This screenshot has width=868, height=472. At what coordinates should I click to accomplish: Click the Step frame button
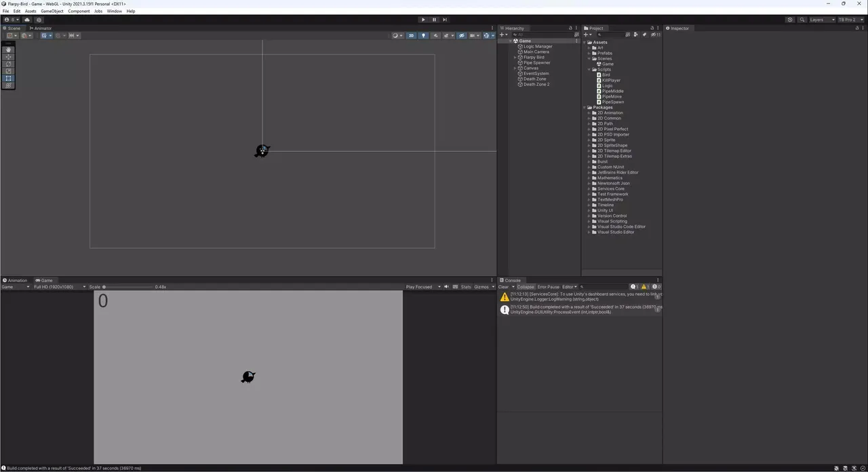[x=445, y=20]
